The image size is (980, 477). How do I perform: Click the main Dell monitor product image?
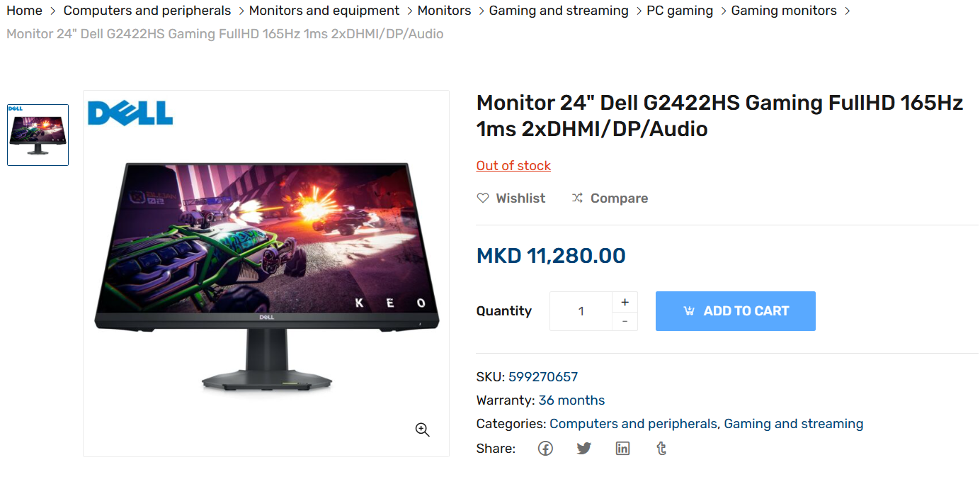pyautogui.click(x=266, y=274)
